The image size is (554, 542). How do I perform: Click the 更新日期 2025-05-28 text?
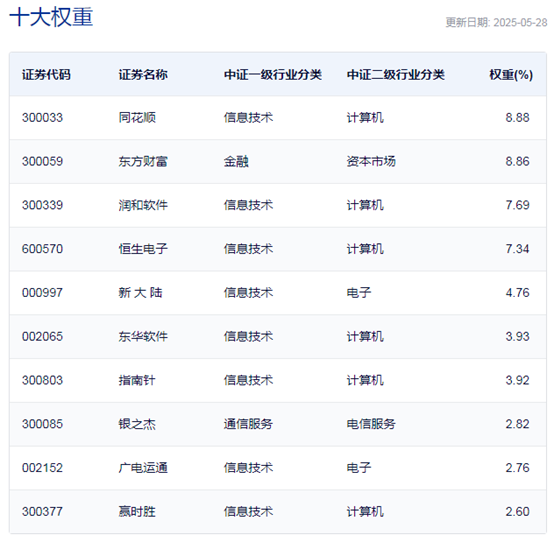point(496,23)
